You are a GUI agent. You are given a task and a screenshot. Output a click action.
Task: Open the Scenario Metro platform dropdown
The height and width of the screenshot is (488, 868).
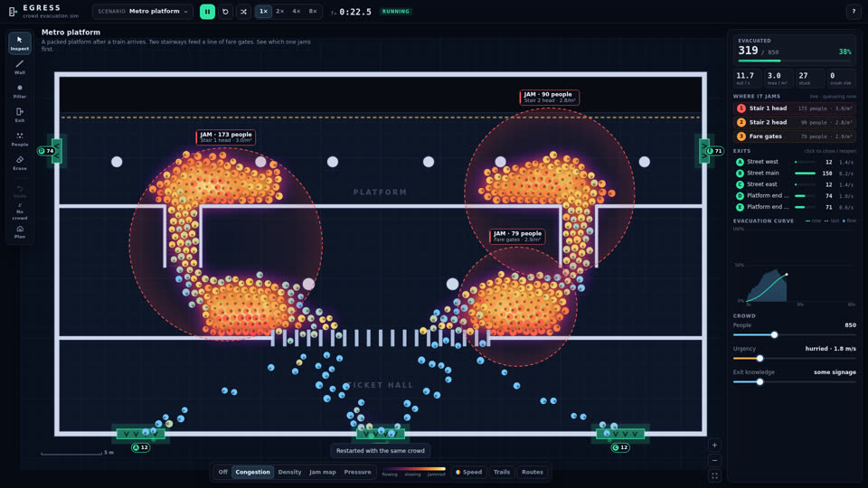pyautogui.click(x=143, y=11)
